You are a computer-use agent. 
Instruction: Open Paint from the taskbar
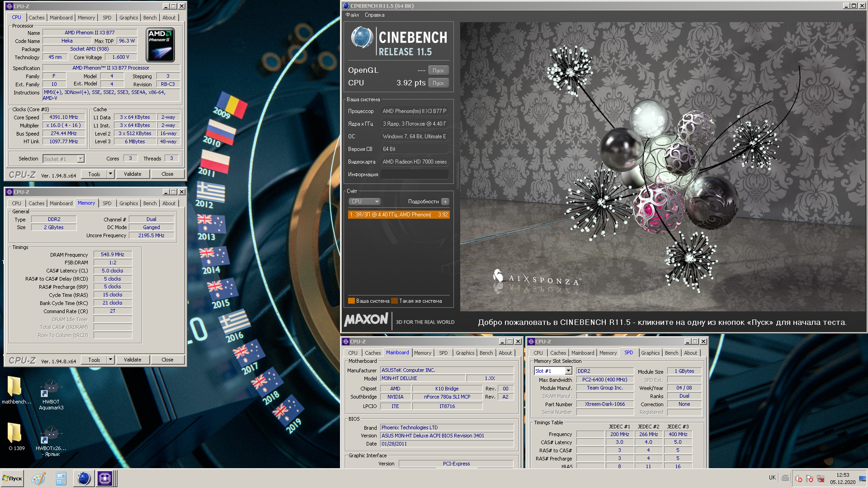pos(38,479)
